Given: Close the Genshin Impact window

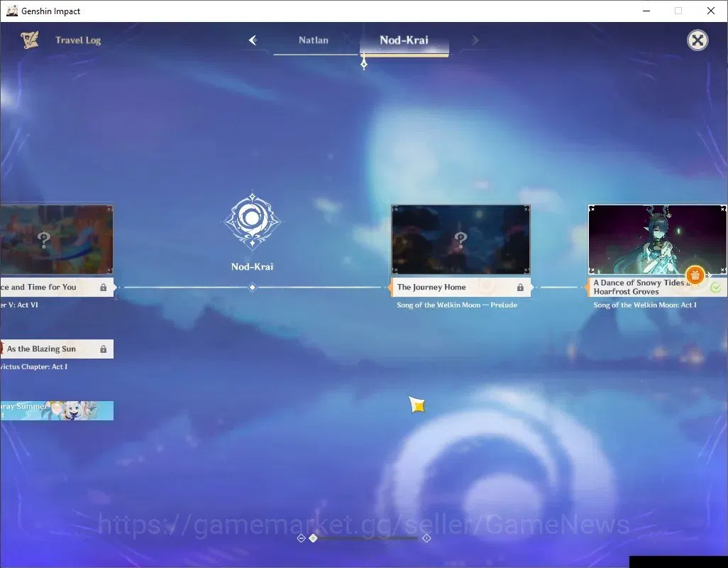Looking at the screenshot, I should coord(710,11).
